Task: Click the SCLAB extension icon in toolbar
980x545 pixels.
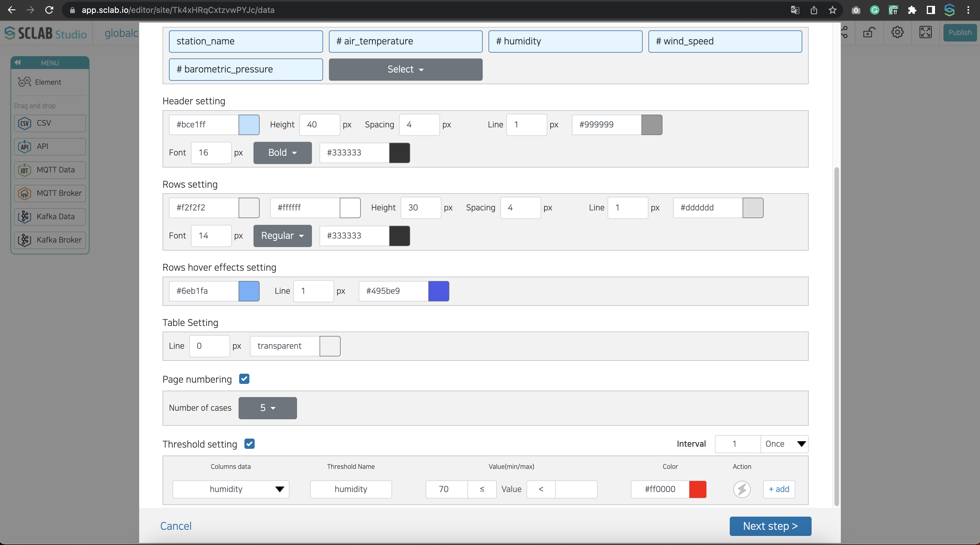Action: pyautogui.click(x=950, y=10)
